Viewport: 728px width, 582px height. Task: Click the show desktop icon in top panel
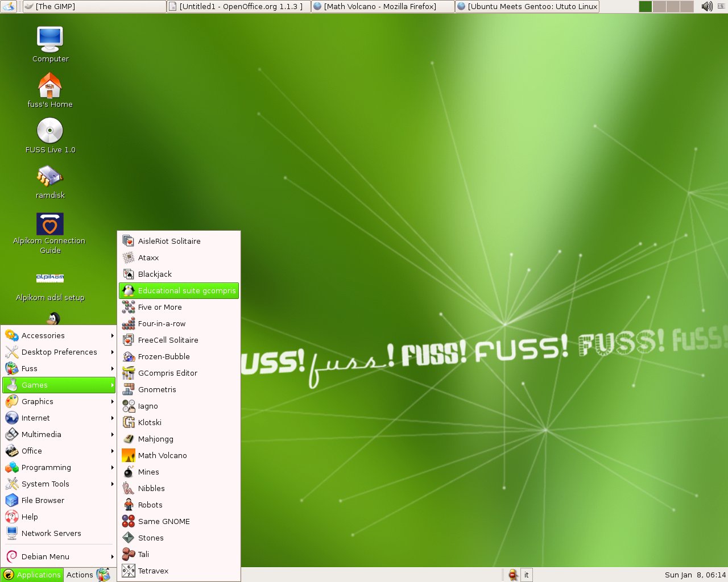pyautogui.click(x=9, y=6)
